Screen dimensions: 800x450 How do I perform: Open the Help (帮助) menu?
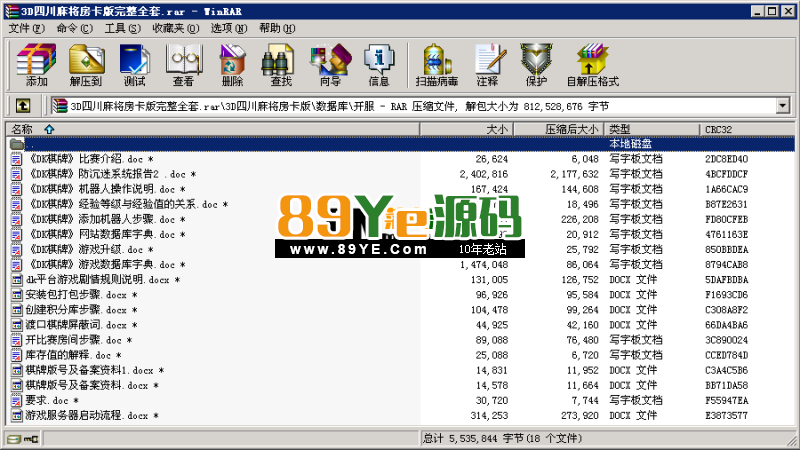pos(277,28)
